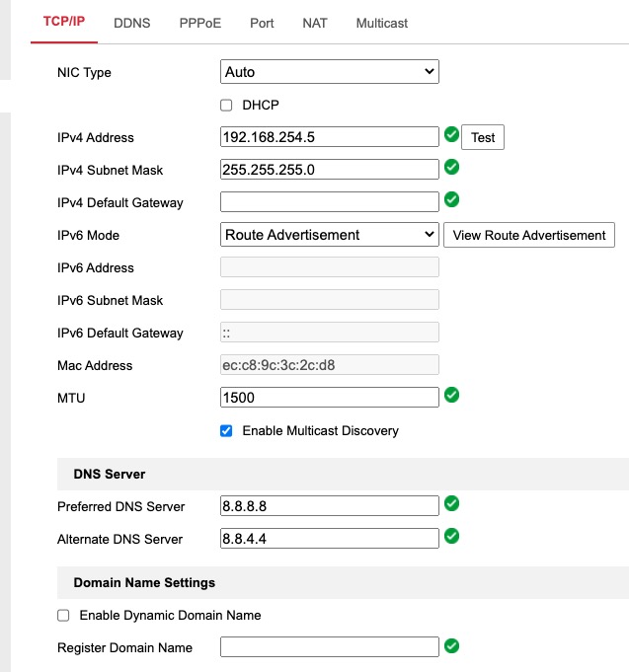Click green checkmark beside IPv4 Default Gateway
Screen dimensions: 629x672
tap(451, 200)
